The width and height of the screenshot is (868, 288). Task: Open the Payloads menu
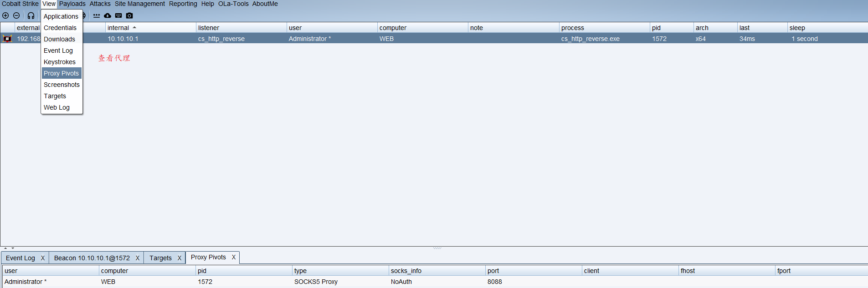[72, 4]
